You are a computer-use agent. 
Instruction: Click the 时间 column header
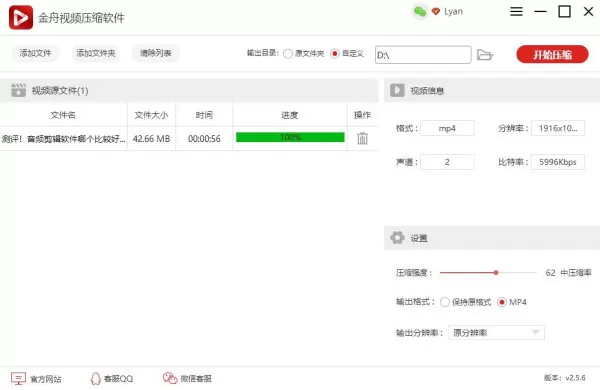(x=204, y=114)
